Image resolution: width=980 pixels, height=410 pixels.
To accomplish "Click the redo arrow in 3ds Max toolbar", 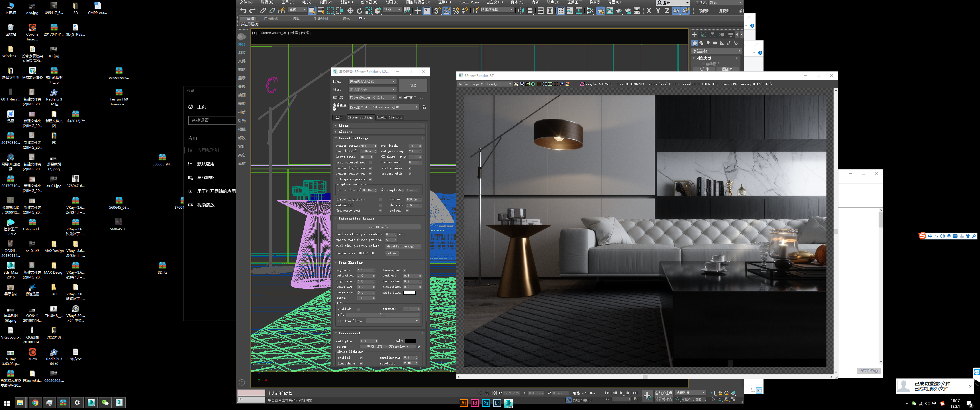I will pyautogui.click(x=252, y=11).
